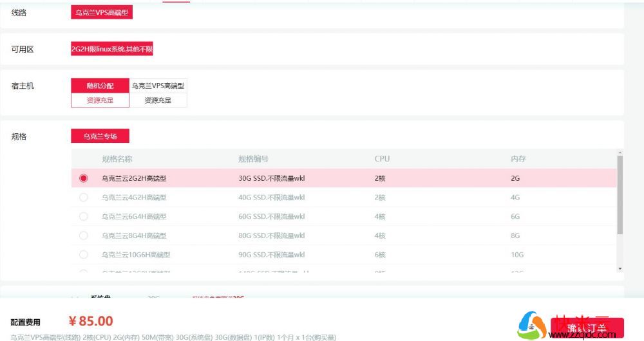644x341 pixels.
Task: Click the 10G memory cell
Action: point(517,254)
